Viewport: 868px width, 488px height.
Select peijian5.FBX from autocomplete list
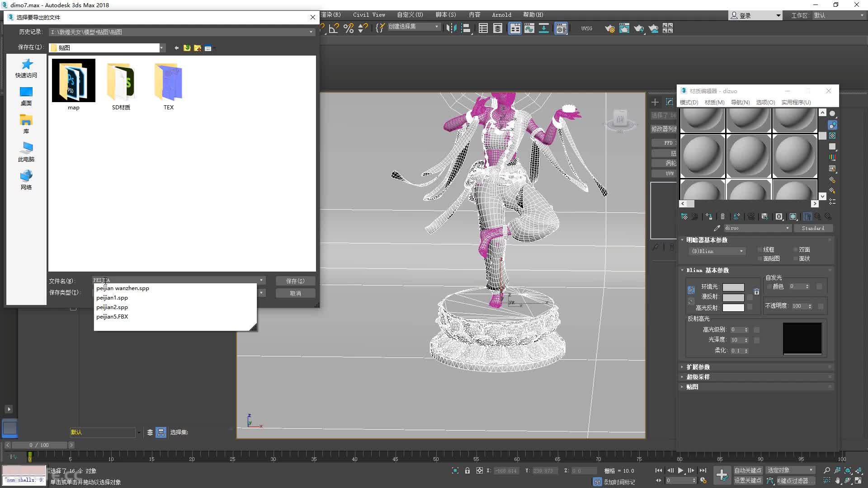[x=112, y=317]
